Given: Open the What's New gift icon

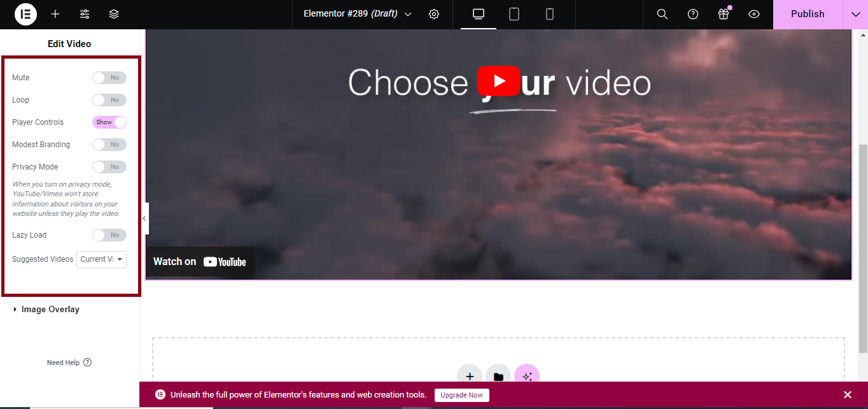Looking at the screenshot, I should click(x=724, y=14).
